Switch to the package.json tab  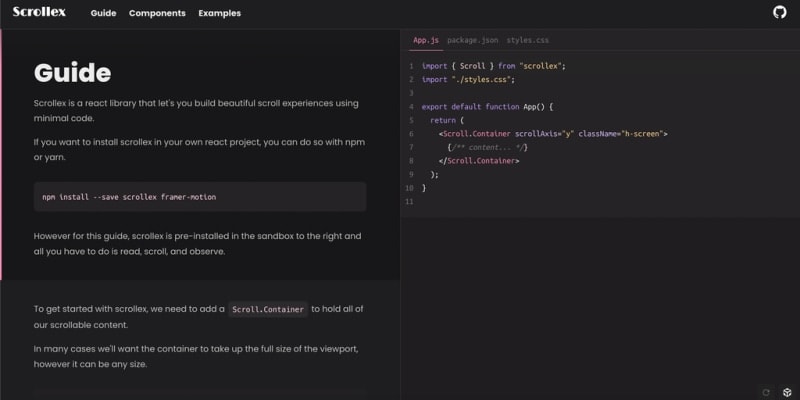pos(473,40)
